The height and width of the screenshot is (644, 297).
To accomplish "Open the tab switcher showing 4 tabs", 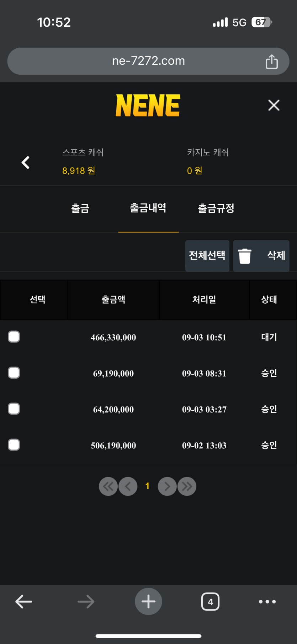I will pyautogui.click(x=210, y=601).
